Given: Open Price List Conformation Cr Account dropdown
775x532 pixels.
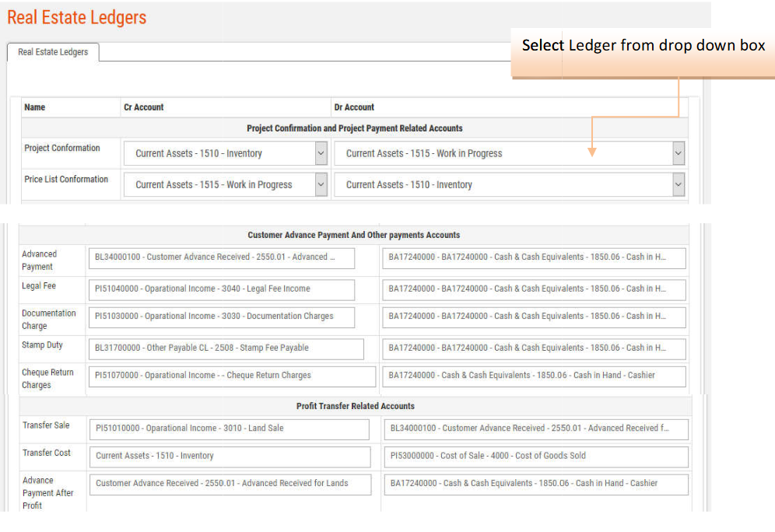Looking at the screenshot, I should click(225, 185).
